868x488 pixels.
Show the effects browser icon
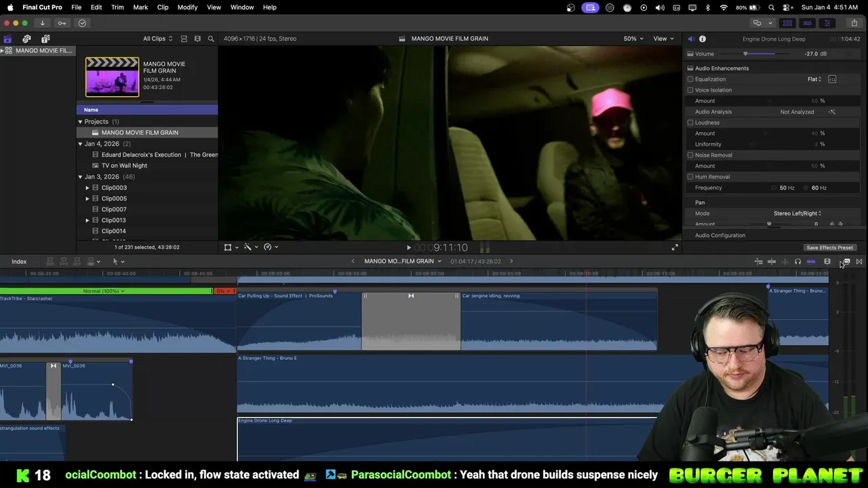[846, 262]
